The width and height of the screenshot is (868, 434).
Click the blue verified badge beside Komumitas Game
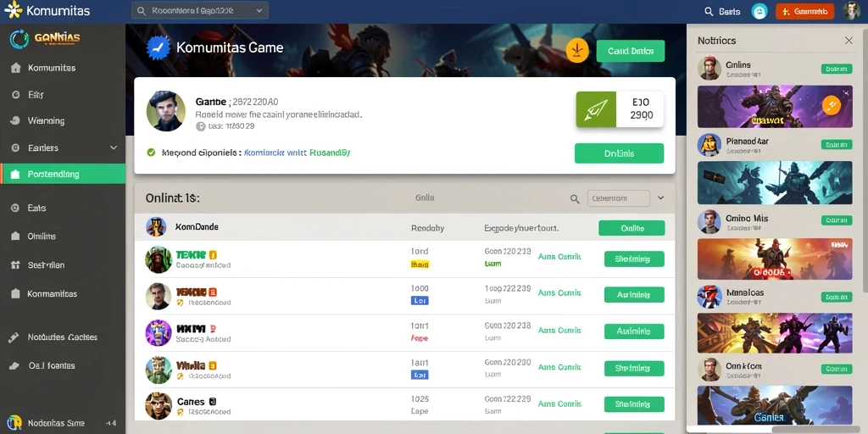(159, 48)
